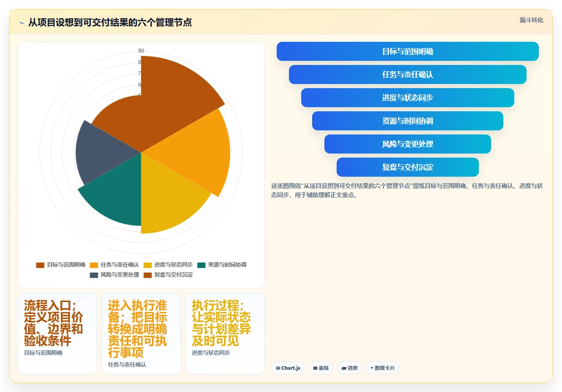Screen dimensions: 562x392
Task: Click the table icon in 表格 chip
Action: (x=315, y=368)
